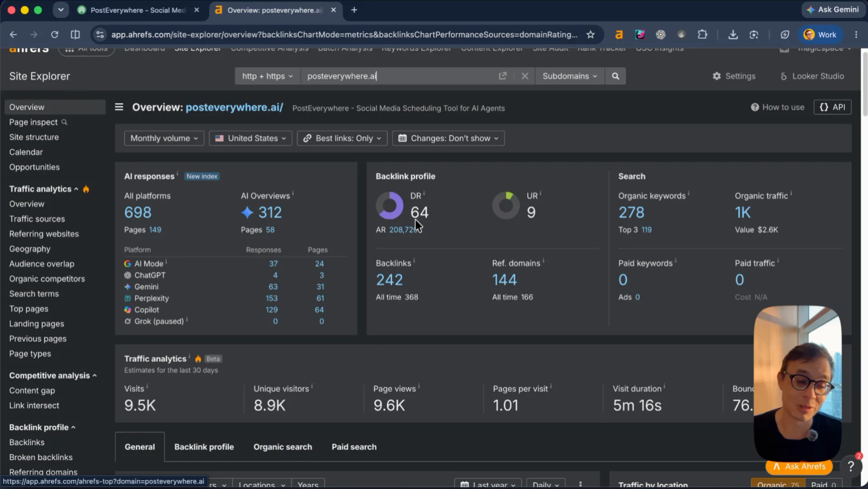Open the Settings gear
The image size is (868, 489).
click(x=734, y=76)
